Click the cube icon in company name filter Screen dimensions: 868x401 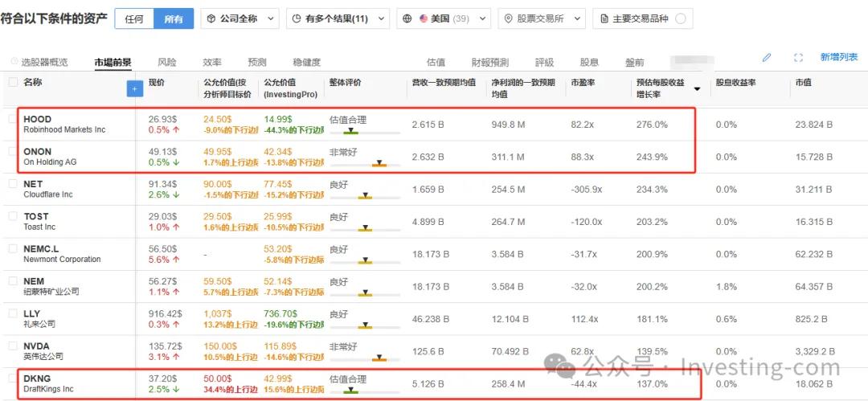(x=211, y=18)
